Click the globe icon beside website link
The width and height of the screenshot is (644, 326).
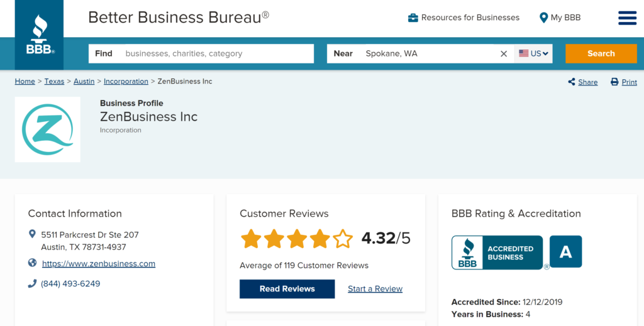32,263
